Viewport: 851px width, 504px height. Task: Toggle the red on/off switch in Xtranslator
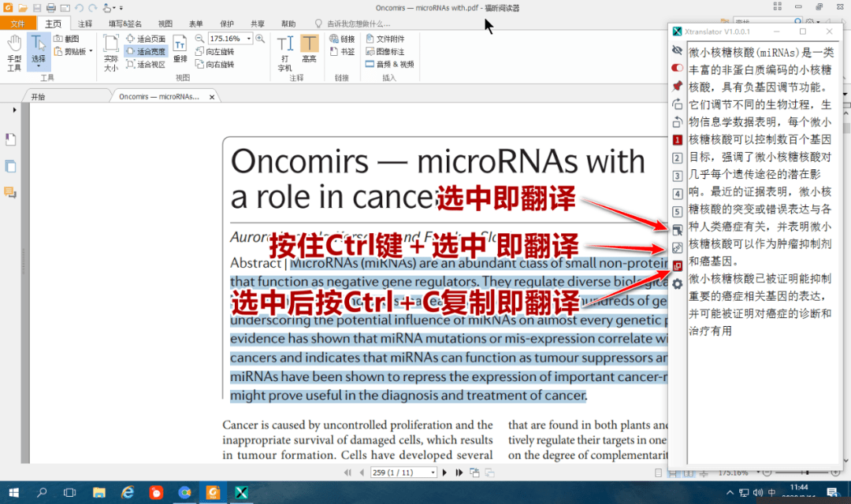coord(677,68)
